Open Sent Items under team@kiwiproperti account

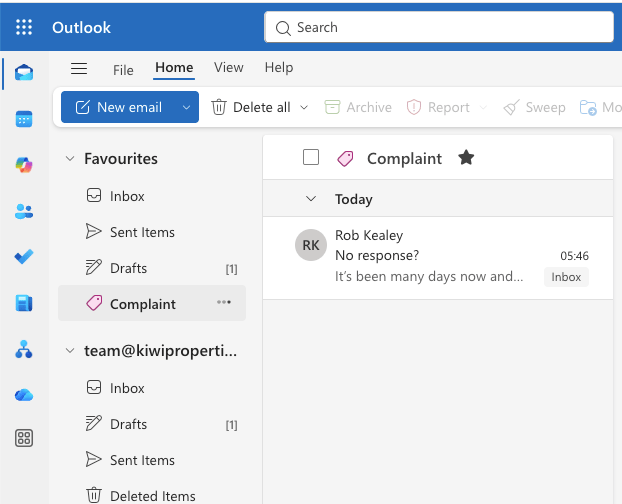coord(152,460)
